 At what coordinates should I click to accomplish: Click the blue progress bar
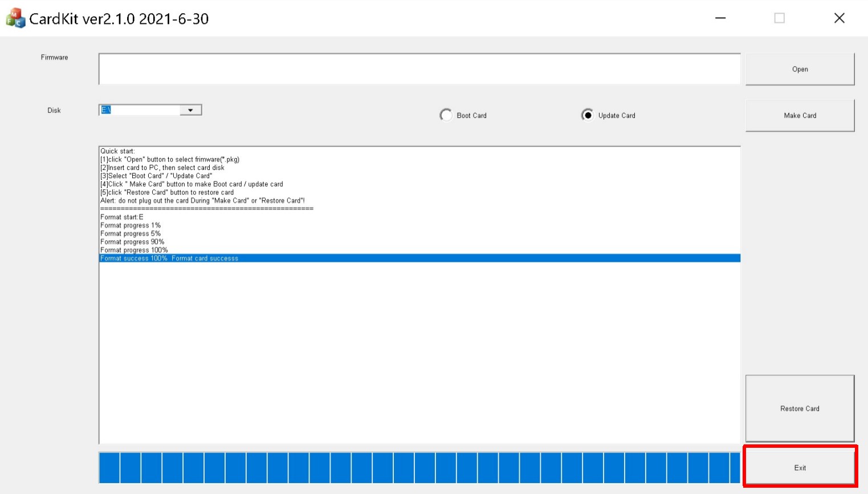coord(419,468)
